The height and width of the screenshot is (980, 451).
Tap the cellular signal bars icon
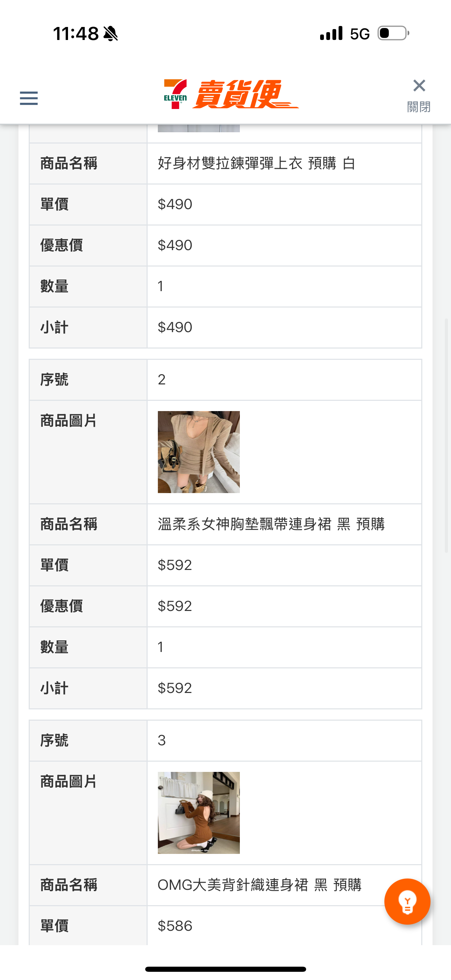[331, 33]
